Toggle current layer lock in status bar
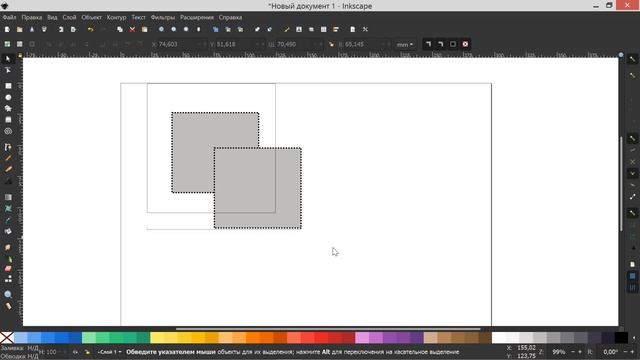640x360 pixels. point(87,352)
